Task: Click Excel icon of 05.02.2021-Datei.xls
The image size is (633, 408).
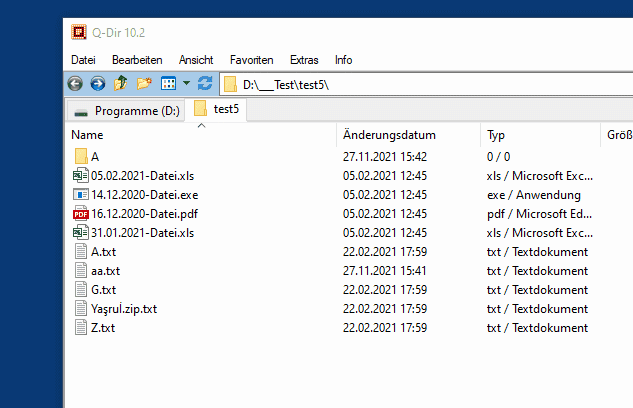Action: point(81,176)
